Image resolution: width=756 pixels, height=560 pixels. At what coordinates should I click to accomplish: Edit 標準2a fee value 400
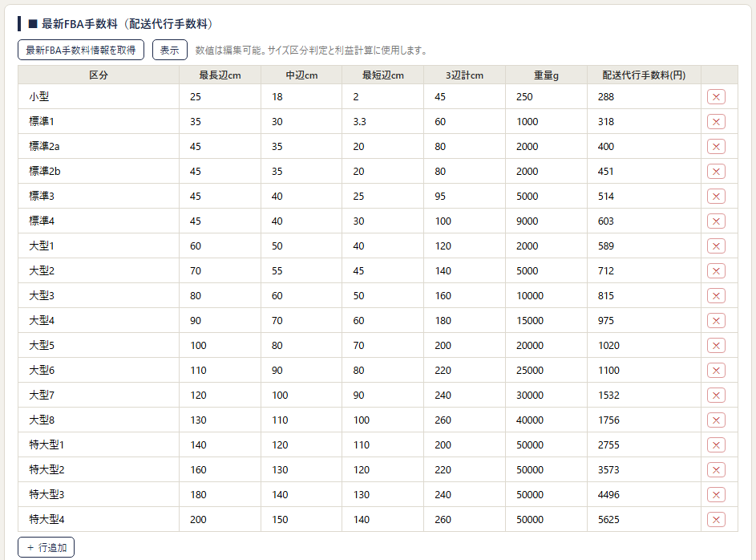coord(644,147)
